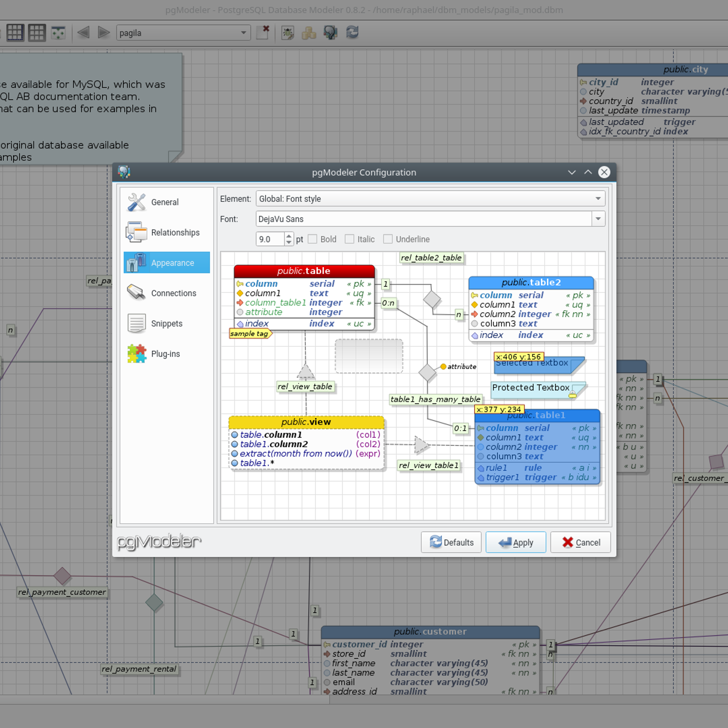Click country_id row in public.city table
The image size is (728, 728).
653,101
